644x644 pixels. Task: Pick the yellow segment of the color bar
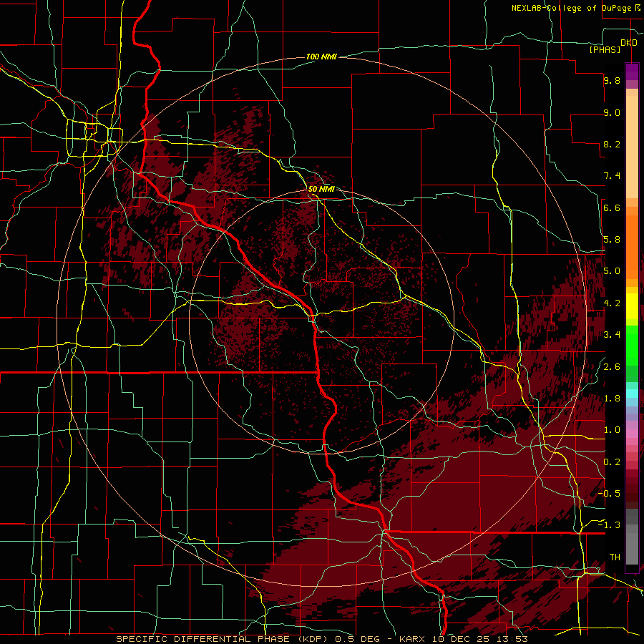632,306
